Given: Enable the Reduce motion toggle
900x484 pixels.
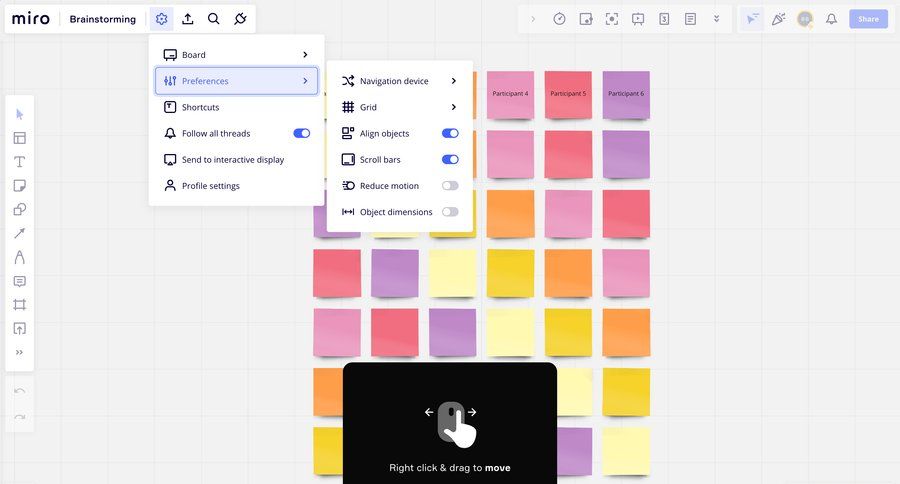Looking at the screenshot, I should (450, 186).
